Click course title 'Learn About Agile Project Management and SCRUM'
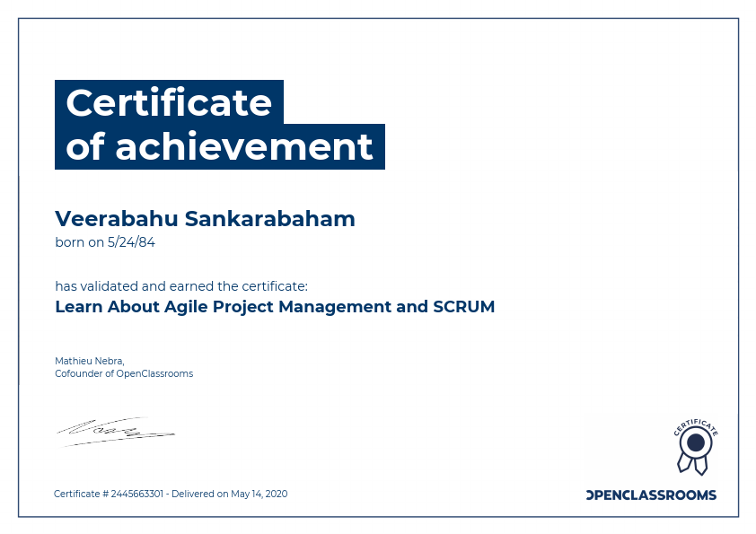 pos(275,307)
